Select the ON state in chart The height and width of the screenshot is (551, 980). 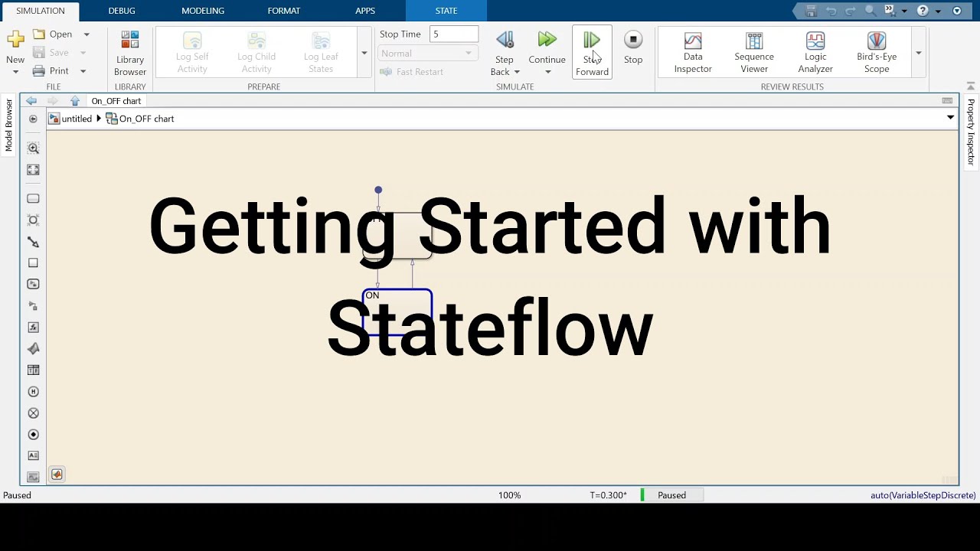coord(397,312)
